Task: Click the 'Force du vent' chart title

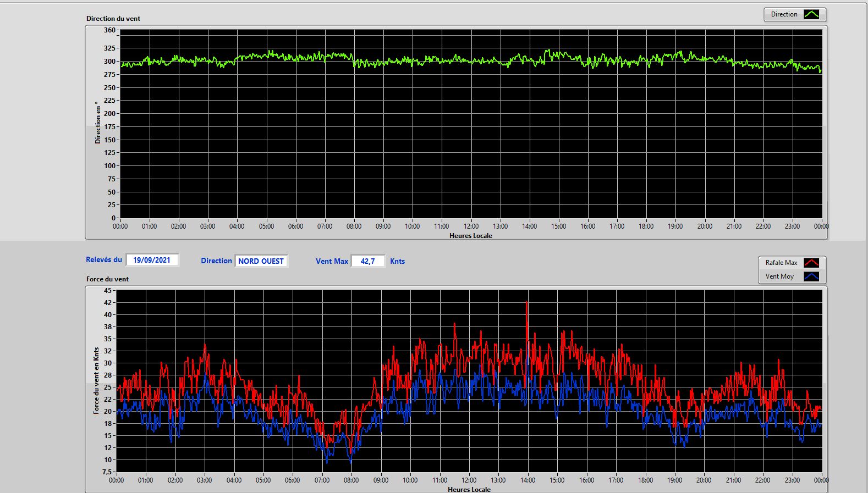Action: pos(107,279)
